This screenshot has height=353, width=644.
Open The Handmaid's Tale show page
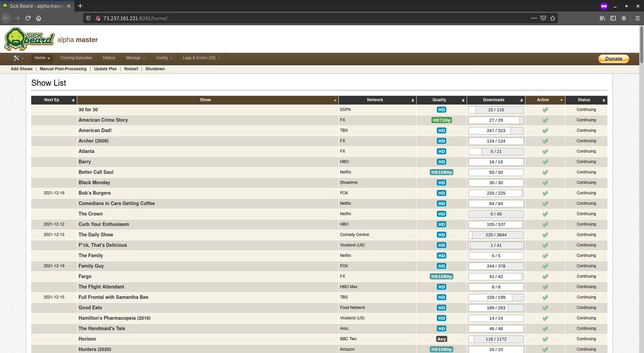pos(101,328)
